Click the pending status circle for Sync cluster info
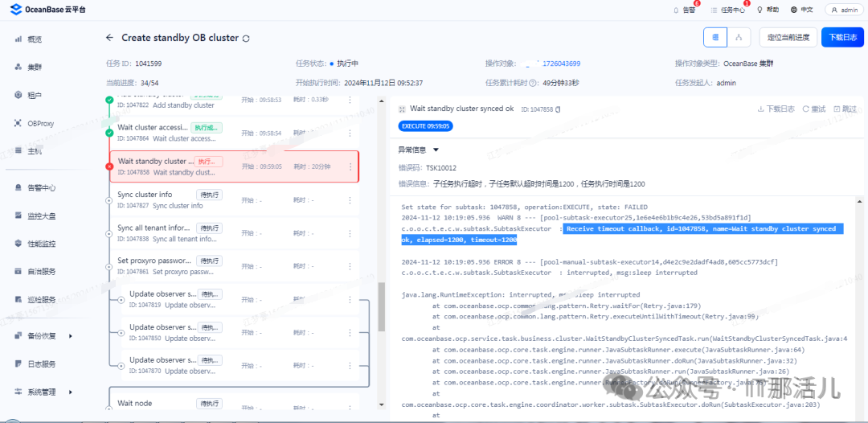 pyautogui.click(x=109, y=200)
